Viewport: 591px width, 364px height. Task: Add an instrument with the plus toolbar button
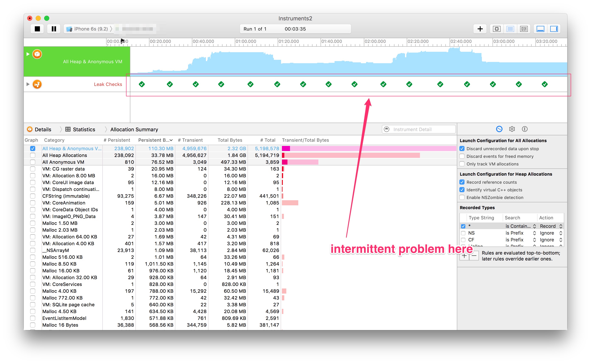point(480,29)
